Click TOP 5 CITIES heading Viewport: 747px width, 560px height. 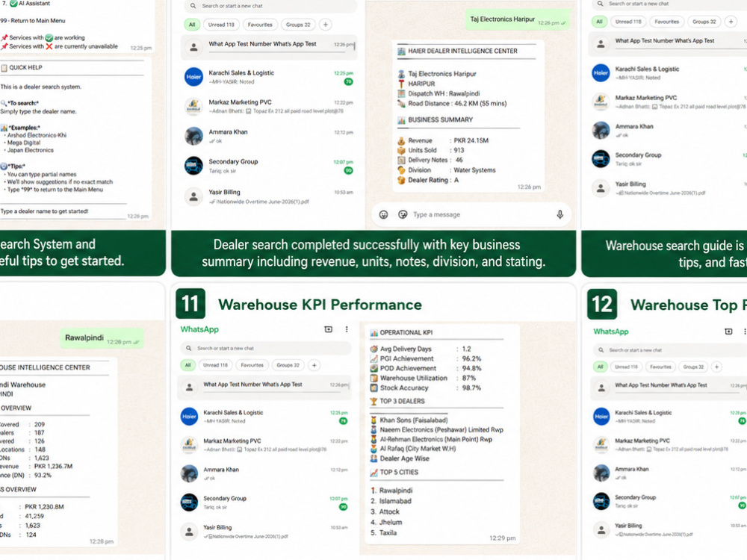pos(399,473)
